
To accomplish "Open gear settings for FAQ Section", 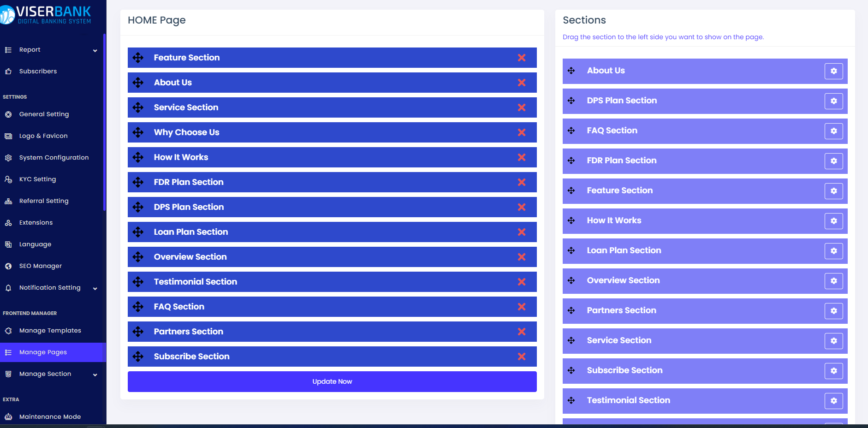I will (833, 131).
